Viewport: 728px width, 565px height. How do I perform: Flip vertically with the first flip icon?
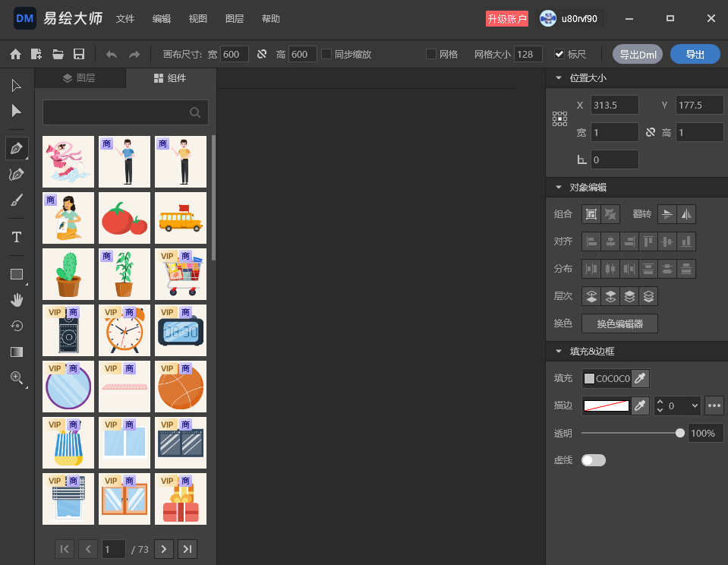point(667,214)
